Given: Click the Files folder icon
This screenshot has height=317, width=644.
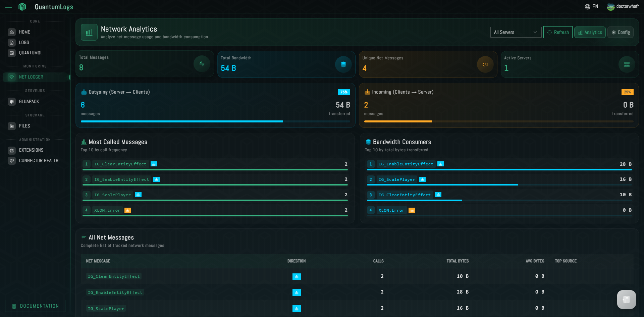Looking at the screenshot, I should [12, 126].
